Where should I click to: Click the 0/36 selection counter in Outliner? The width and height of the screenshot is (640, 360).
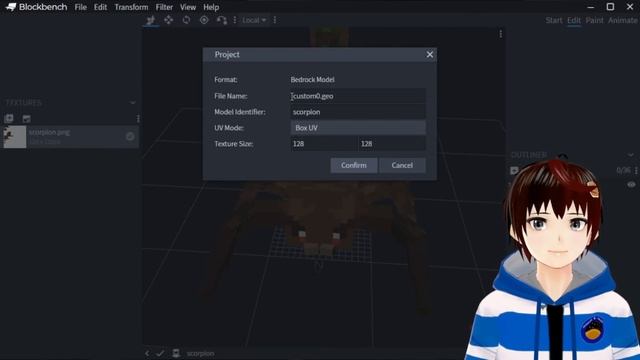click(623, 170)
